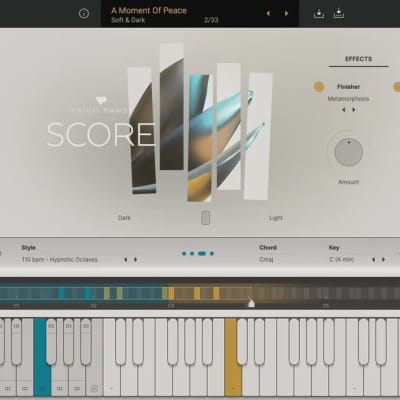Viewport: 400px width, 400px height.
Task: Select the last blue page indicator dot
Action: click(x=212, y=254)
